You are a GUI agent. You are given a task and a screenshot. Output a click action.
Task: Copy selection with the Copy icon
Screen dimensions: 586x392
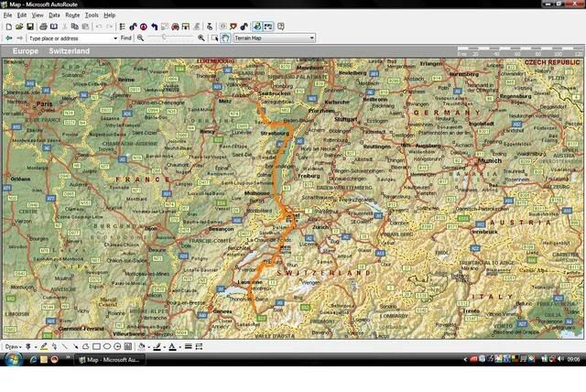tap(75, 27)
